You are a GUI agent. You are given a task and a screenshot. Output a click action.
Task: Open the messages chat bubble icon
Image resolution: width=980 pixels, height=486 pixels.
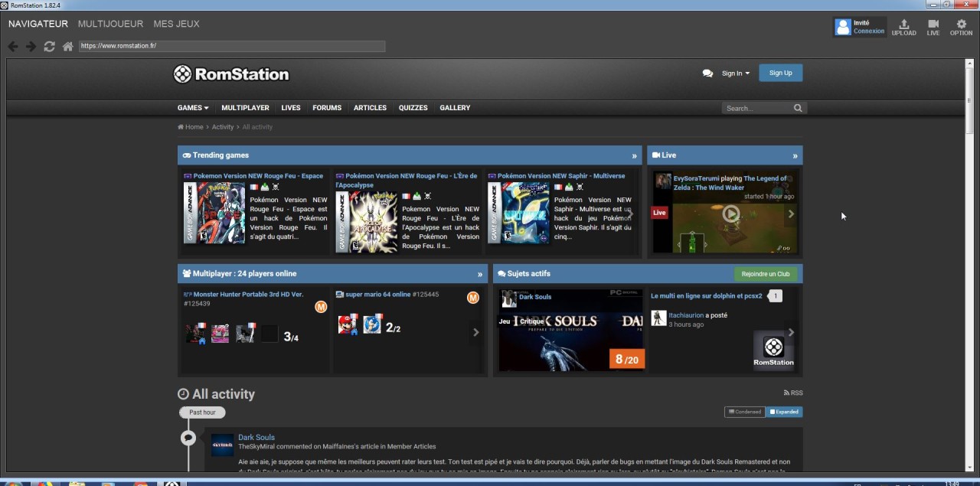(x=707, y=73)
